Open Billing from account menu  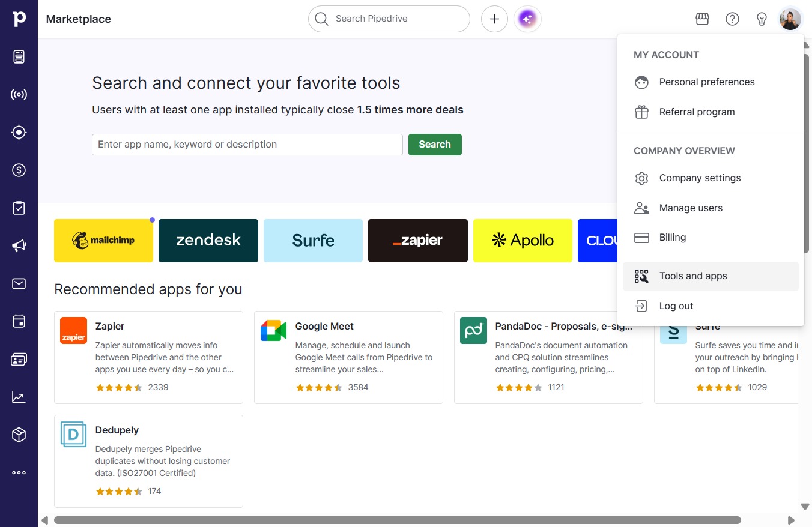tap(710, 238)
